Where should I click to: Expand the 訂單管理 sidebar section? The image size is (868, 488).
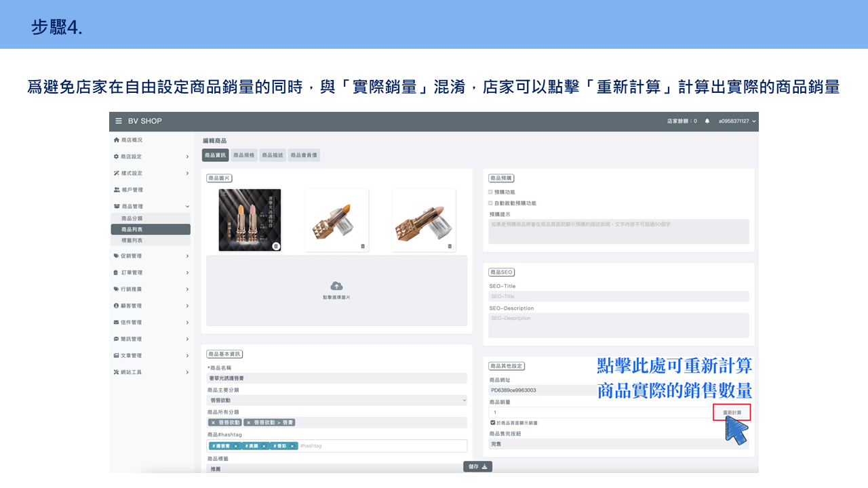tap(151, 272)
